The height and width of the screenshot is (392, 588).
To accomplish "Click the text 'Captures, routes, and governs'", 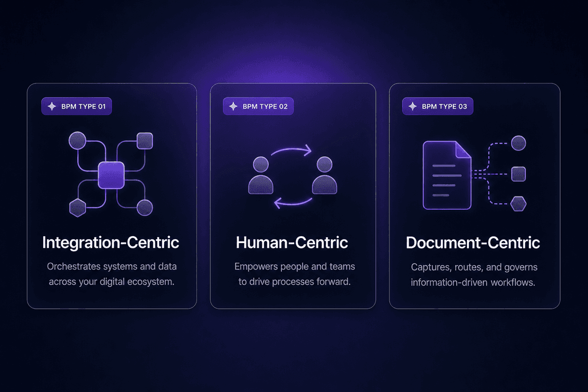I will coord(474,268).
